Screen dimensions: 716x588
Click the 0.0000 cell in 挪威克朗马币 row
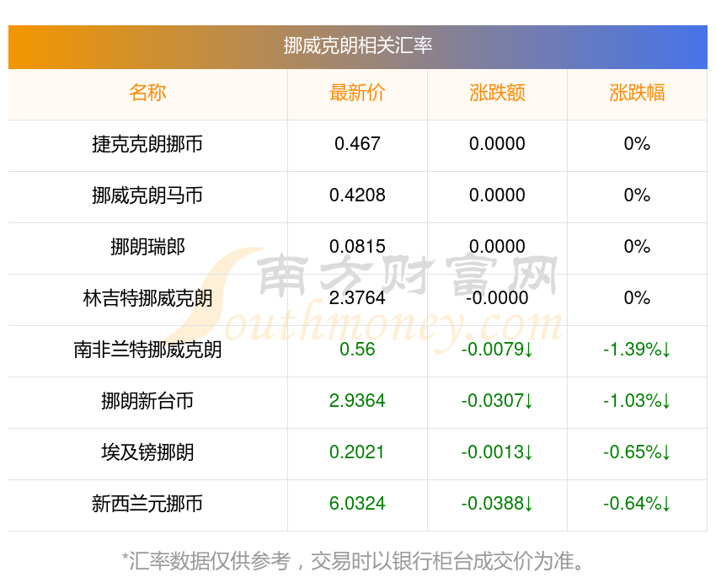[x=497, y=195]
